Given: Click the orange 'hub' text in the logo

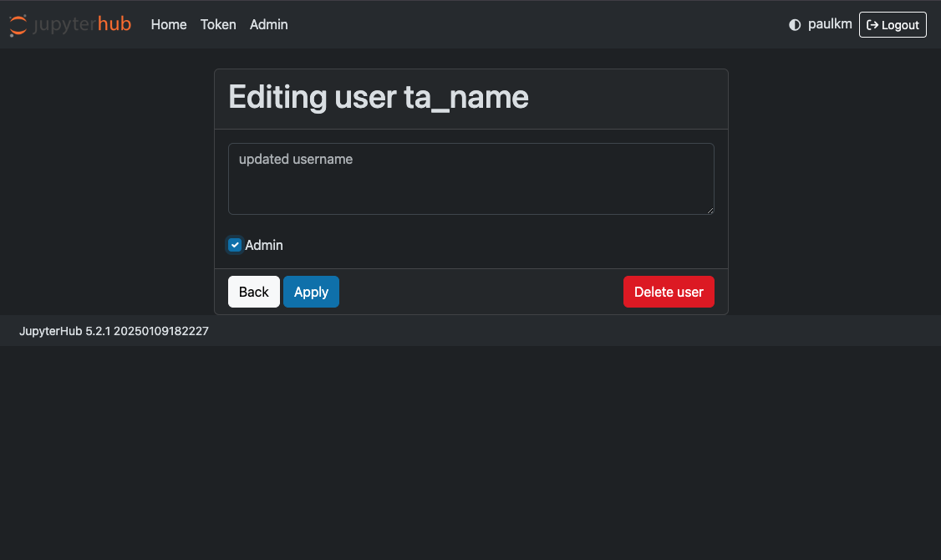Looking at the screenshot, I should 113,24.
